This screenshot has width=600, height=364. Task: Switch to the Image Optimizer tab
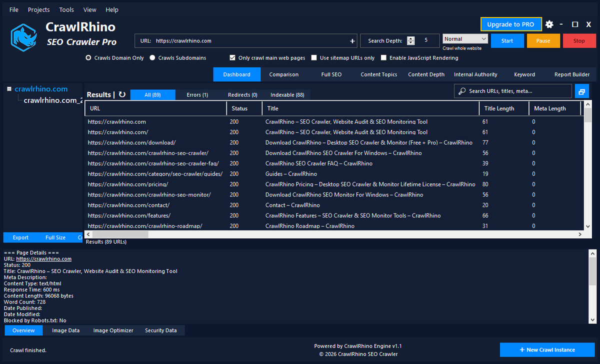113,330
